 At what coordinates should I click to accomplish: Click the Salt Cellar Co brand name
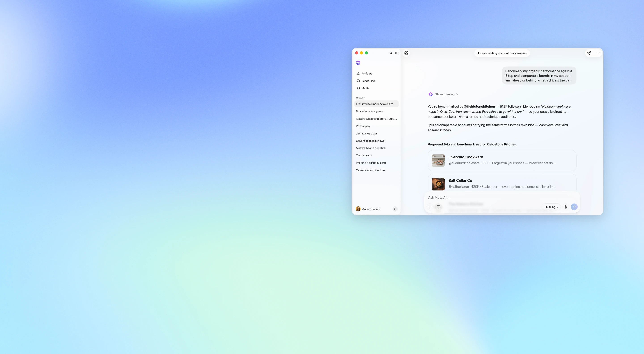tap(460, 180)
